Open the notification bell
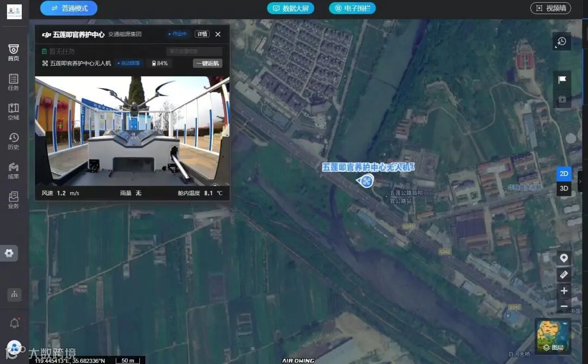The height and width of the screenshot is (364, 588). tap(14, 323)
